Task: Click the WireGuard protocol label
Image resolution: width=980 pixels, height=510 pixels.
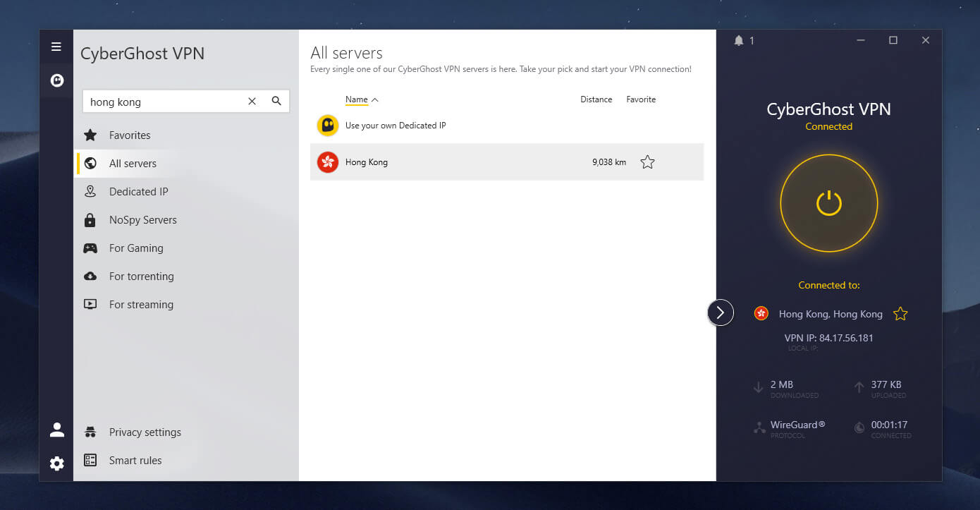Action: (798, 425)
